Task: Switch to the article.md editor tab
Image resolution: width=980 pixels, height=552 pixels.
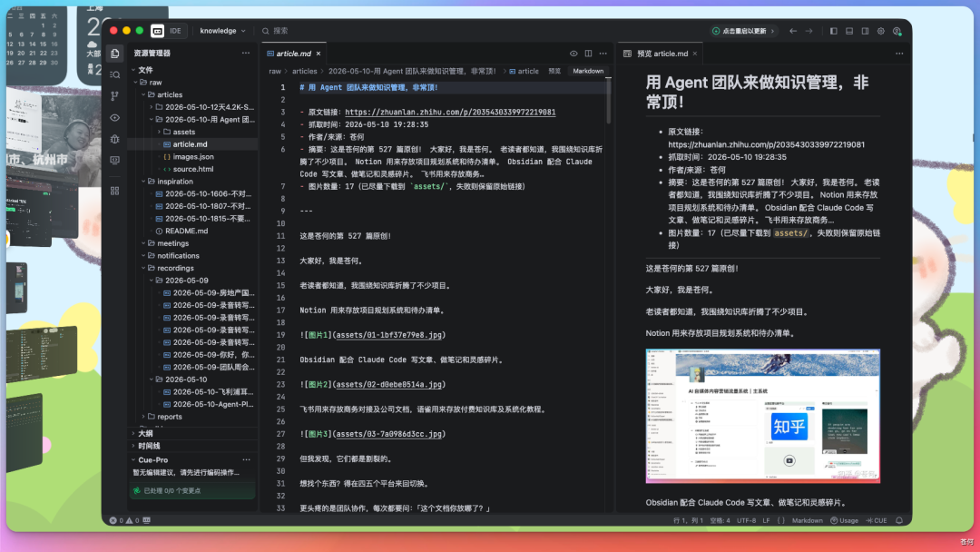Action: 294,54
